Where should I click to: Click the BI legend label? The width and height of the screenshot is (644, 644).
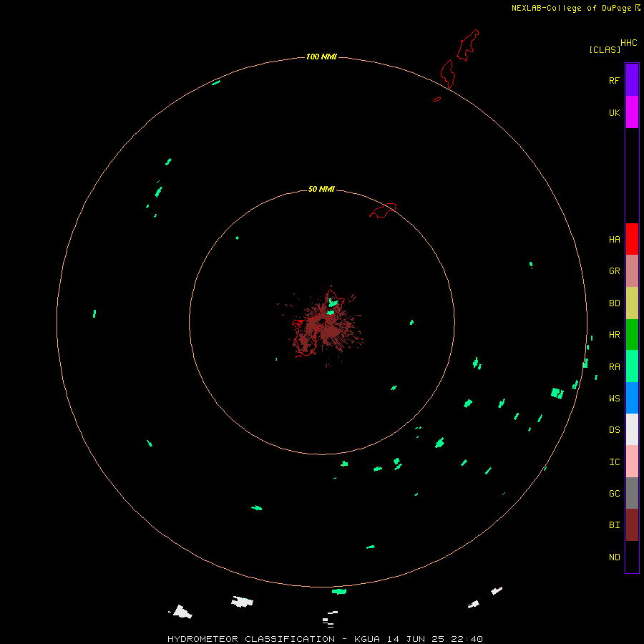614,525
